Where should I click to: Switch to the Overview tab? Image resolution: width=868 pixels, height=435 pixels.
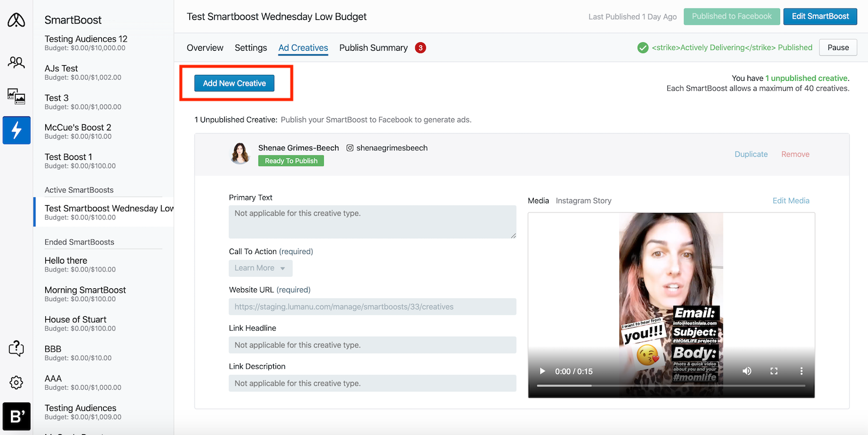coord(205,48)
